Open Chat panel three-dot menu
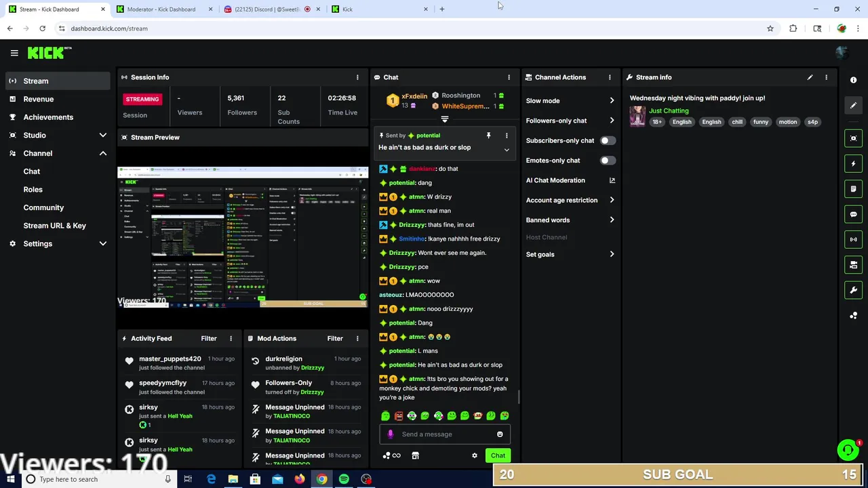 point(509,77)
